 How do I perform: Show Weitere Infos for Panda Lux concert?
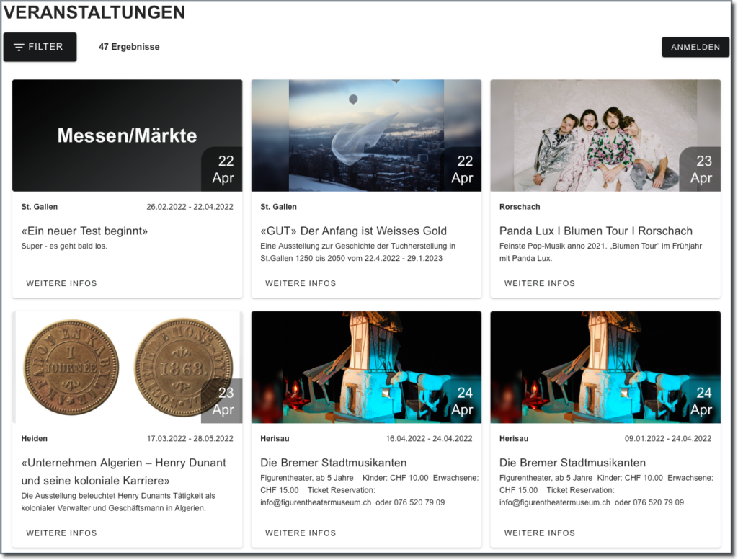point(540,283)
